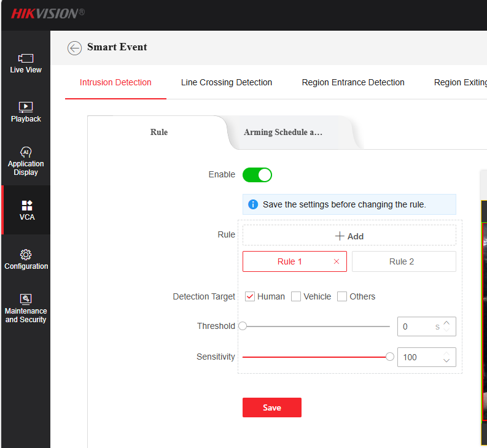Image resolution: width=487 pixels, height=448 pixels.
Task: Click the Sensitivity slider handle
Action: coord(390,357)
